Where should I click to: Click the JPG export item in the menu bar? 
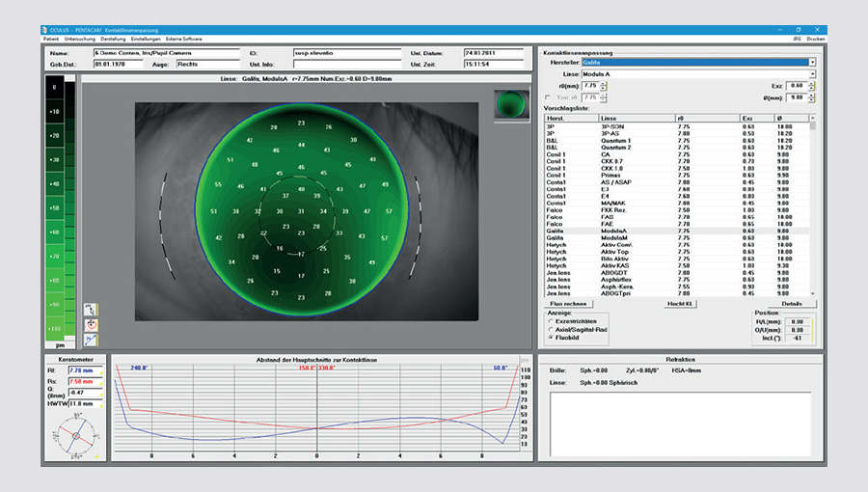point(798,40)
